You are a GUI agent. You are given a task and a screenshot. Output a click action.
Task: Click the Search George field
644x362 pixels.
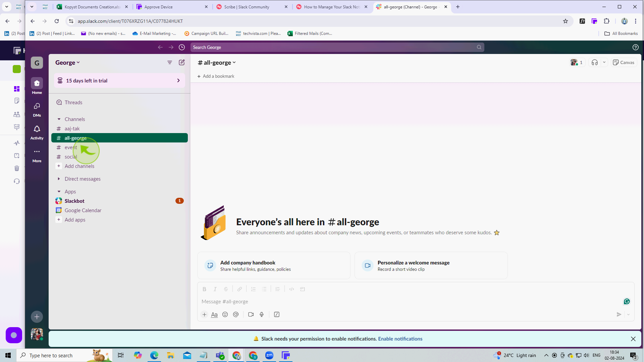[337, 47]
